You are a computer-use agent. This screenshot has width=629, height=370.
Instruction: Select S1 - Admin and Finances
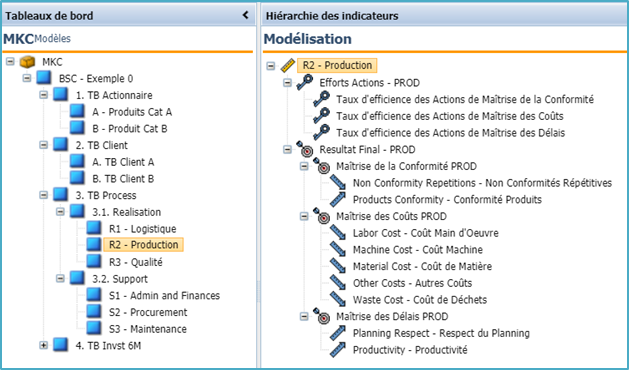(164, 295)
